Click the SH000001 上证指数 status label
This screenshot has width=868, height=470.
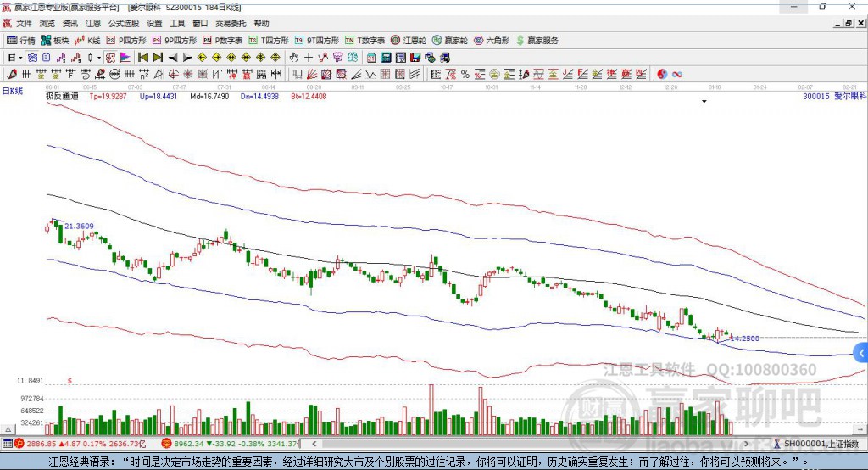[821, 444]
